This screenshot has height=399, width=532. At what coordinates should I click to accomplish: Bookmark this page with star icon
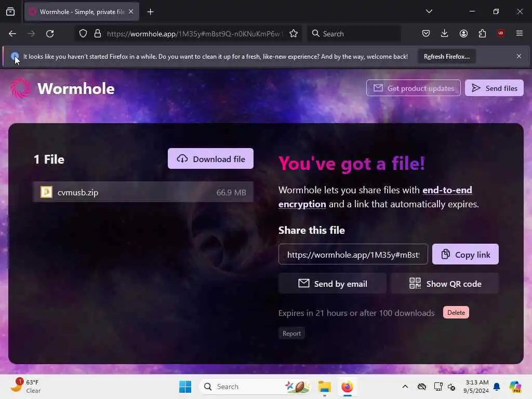click(x=294, y=34)
